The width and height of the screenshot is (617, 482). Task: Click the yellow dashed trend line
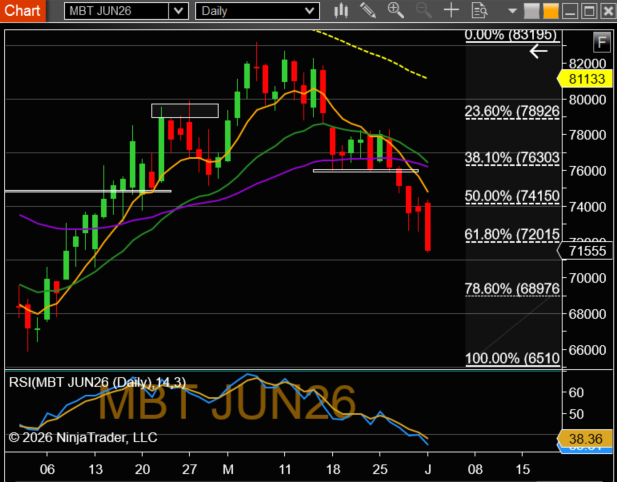370,54
